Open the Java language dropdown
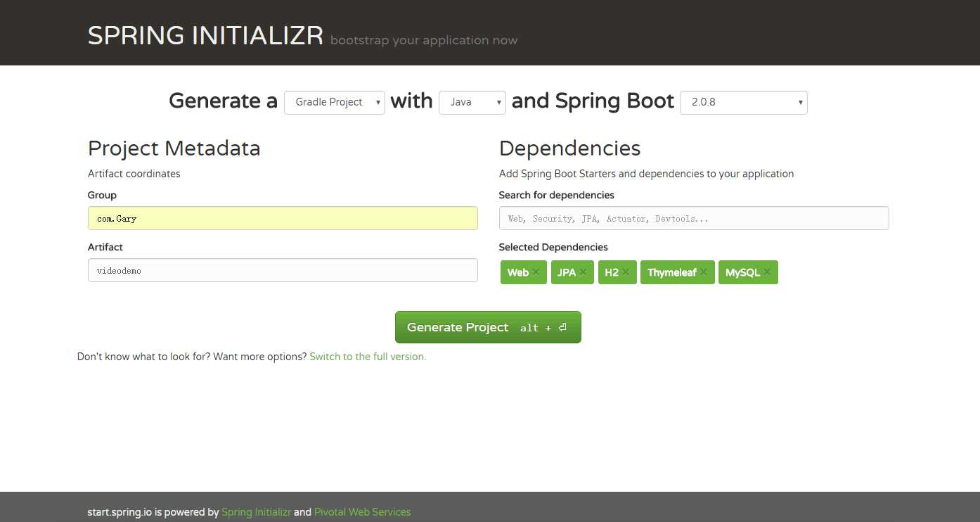This screenshot has height=522, width=980. tap(472, 102)
